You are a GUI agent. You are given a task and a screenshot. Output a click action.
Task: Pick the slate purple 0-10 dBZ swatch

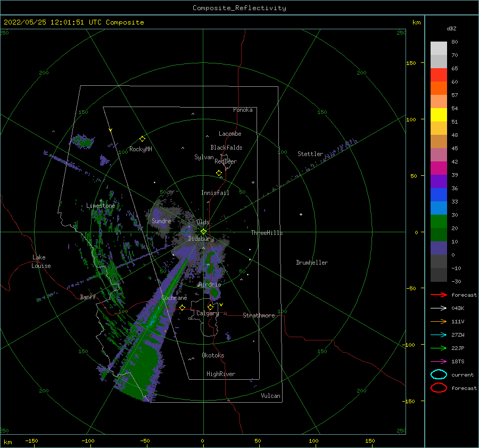(x=439, y=248)
